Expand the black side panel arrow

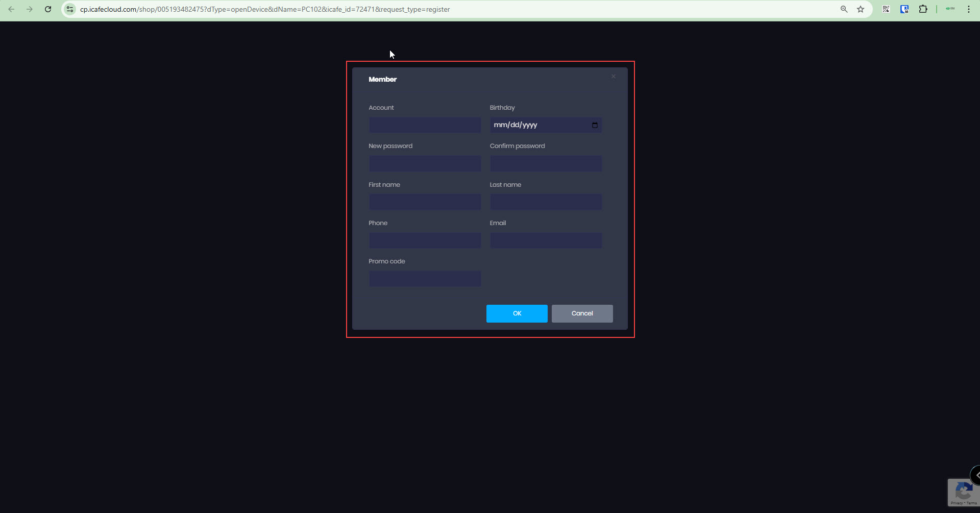[976, 475]
